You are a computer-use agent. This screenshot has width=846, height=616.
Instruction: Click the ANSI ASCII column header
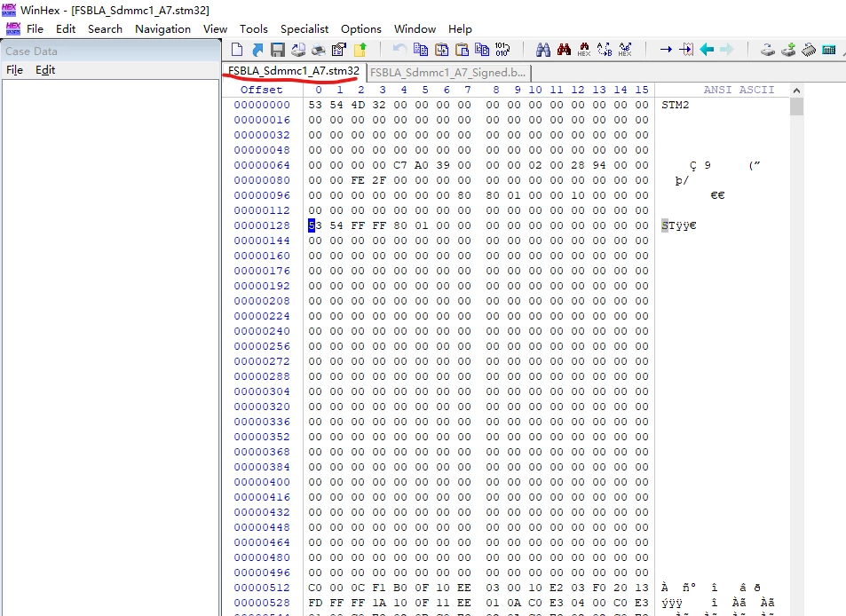coord(739,90)
